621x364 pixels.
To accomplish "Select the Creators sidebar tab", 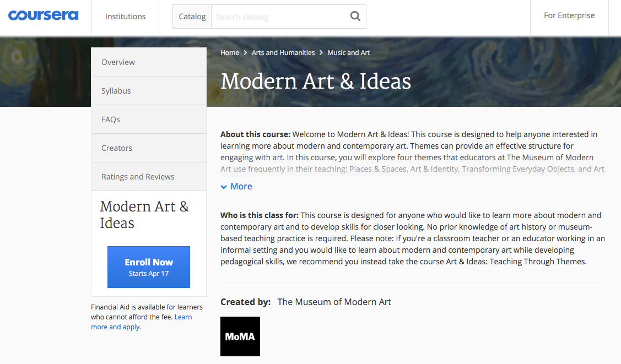I will [149, 148].
